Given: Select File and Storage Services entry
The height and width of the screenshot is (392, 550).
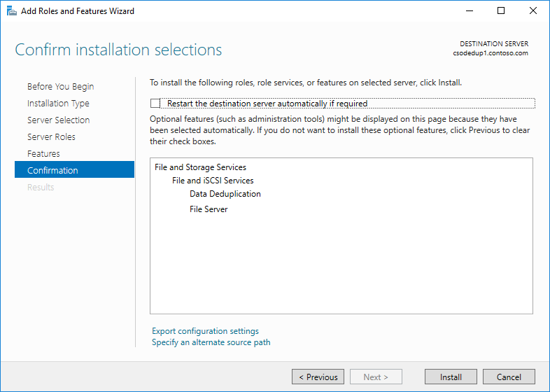Looking at the screenshot, I should [200, 167].
